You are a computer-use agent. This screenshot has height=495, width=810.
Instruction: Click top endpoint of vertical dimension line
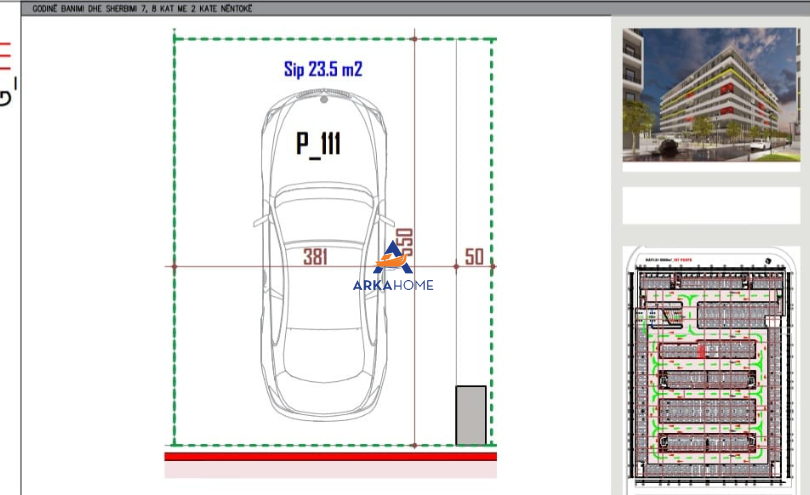coord(414,39)
